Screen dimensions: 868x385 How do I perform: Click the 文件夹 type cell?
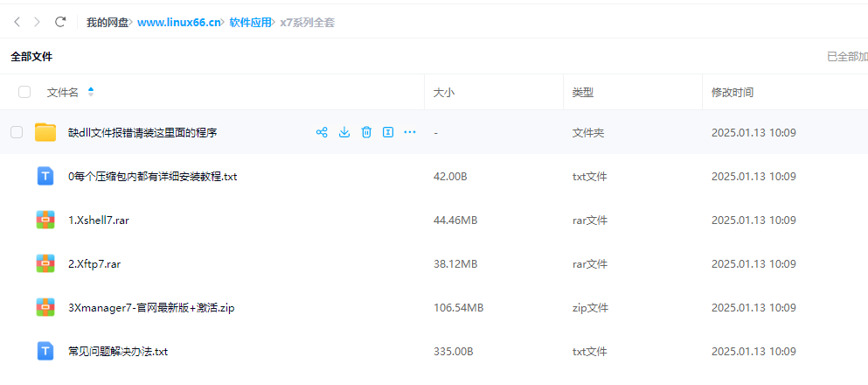tap(588, 133)
